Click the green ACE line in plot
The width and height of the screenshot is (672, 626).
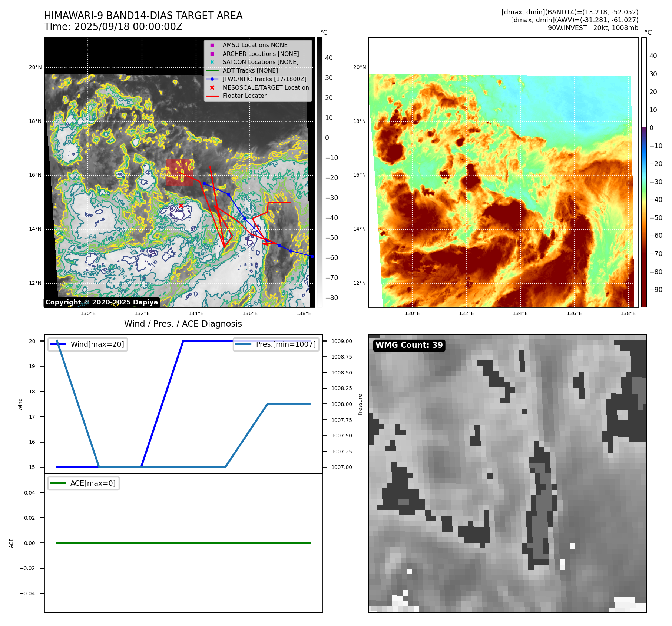183,543
